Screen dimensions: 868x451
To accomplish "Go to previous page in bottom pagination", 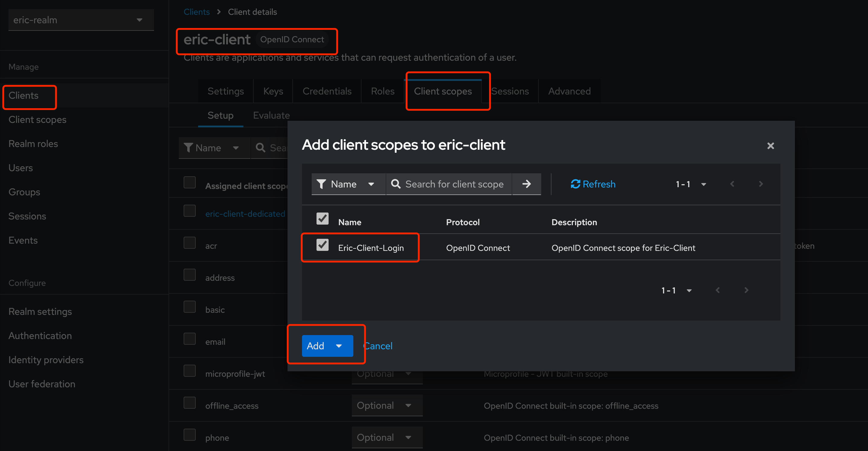I will click(717, 290).
